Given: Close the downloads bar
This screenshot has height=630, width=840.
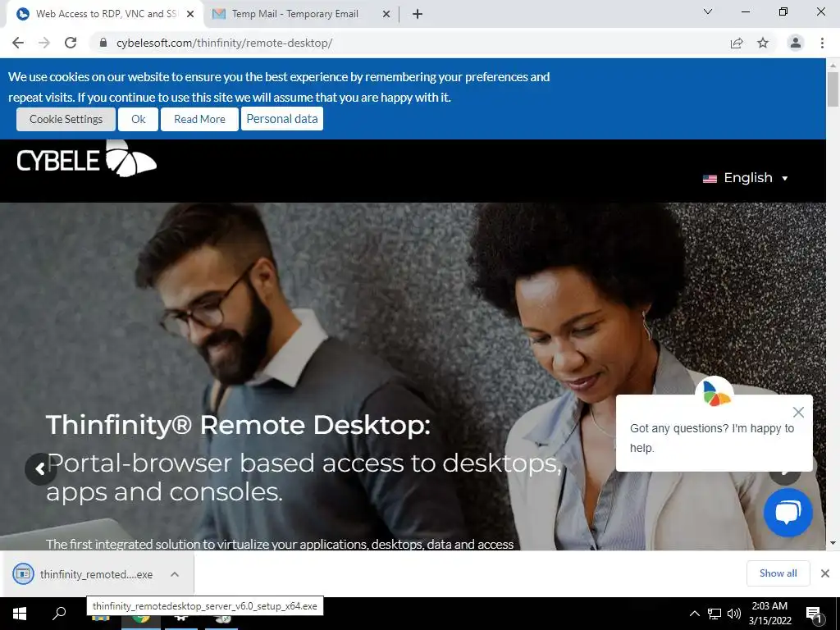Looking at the screenshot, I should coord(825,573).
